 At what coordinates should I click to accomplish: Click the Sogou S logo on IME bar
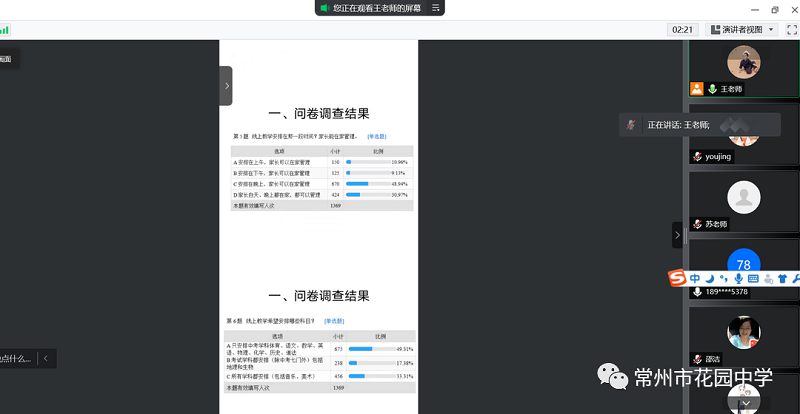677,278
